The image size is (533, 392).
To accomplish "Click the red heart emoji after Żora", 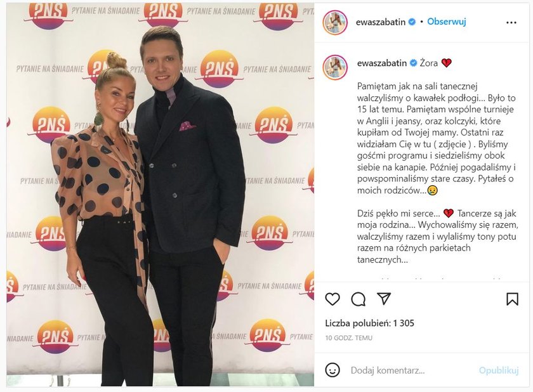I will coord(446,63).
